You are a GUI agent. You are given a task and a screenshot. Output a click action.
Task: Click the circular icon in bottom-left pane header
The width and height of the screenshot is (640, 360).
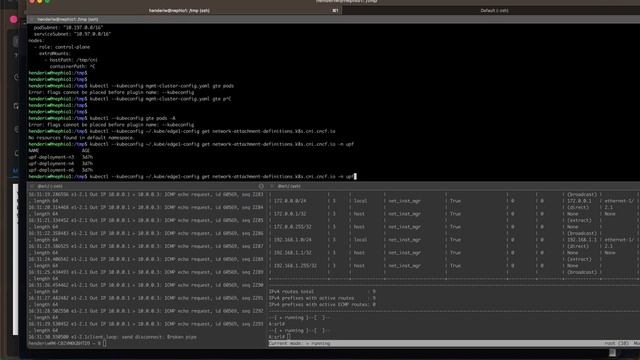coord(261,186)
